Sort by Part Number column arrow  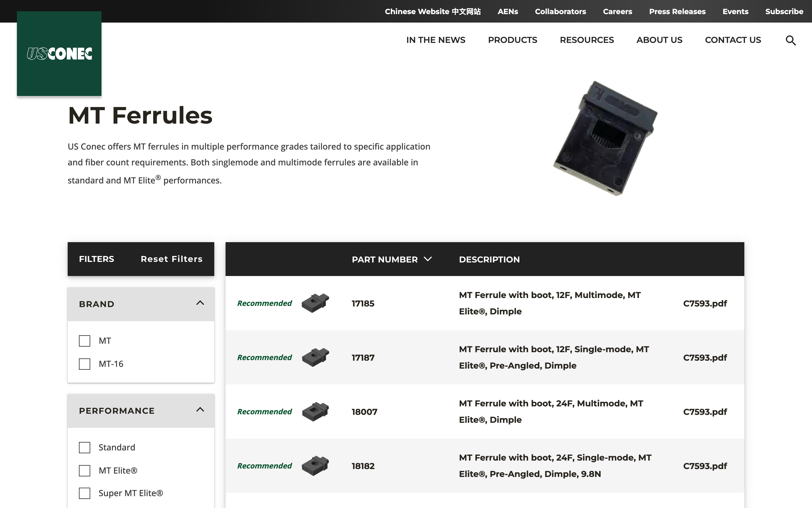click(427, 259)
